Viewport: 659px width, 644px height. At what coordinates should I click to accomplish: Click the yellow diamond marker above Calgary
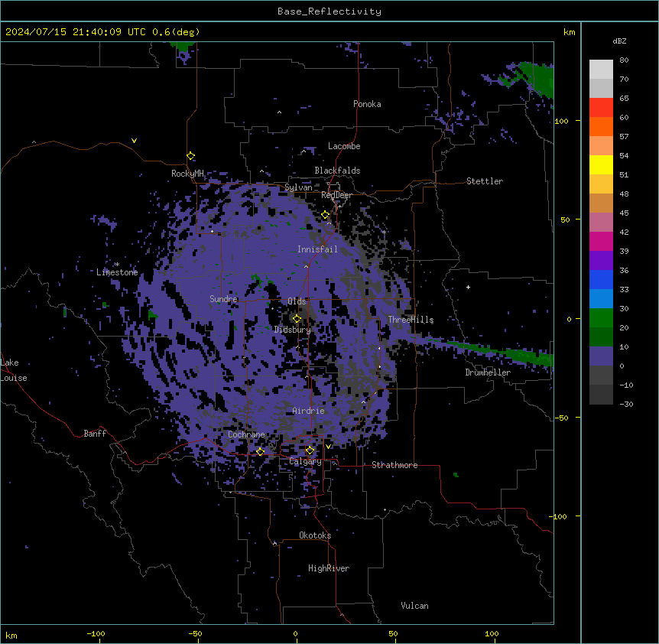click(x=310, y=450)
